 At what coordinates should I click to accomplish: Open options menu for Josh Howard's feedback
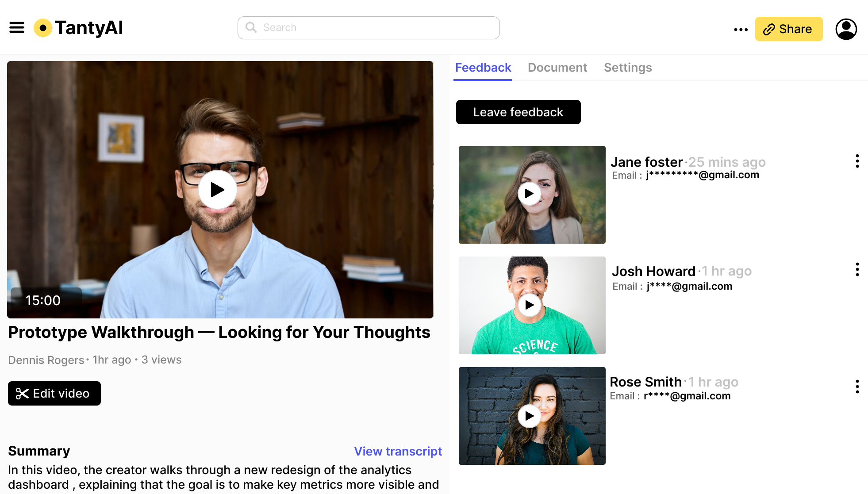point(857,269)
